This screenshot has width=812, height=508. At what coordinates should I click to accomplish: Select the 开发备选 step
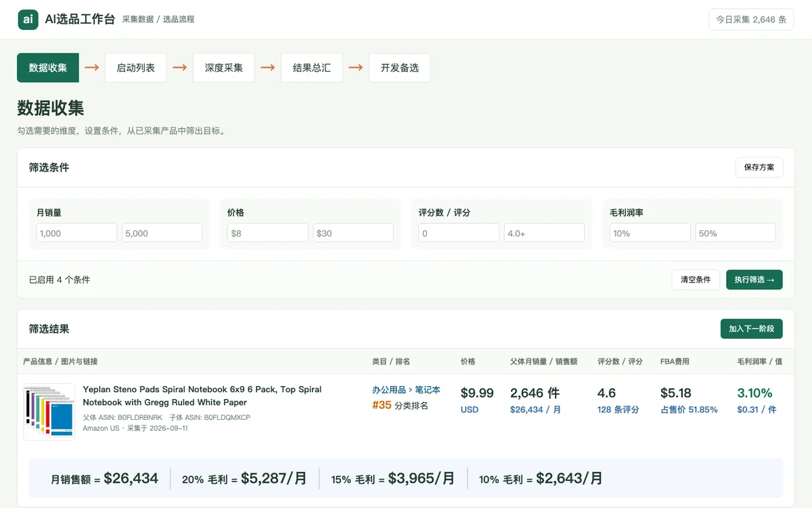(400, 68)
